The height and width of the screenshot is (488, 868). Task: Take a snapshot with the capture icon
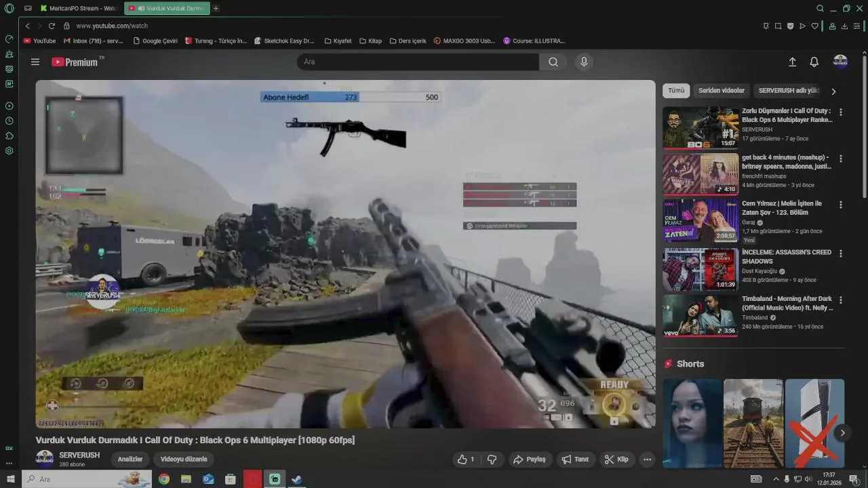pyautogui.click(x=778, y=26)
